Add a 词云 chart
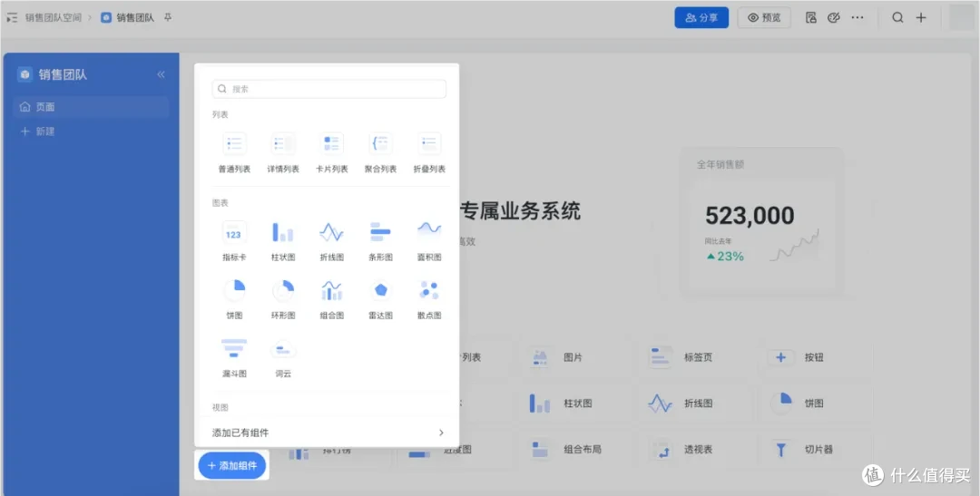This screenshot has width=980, height=496. tap(283, 358)
